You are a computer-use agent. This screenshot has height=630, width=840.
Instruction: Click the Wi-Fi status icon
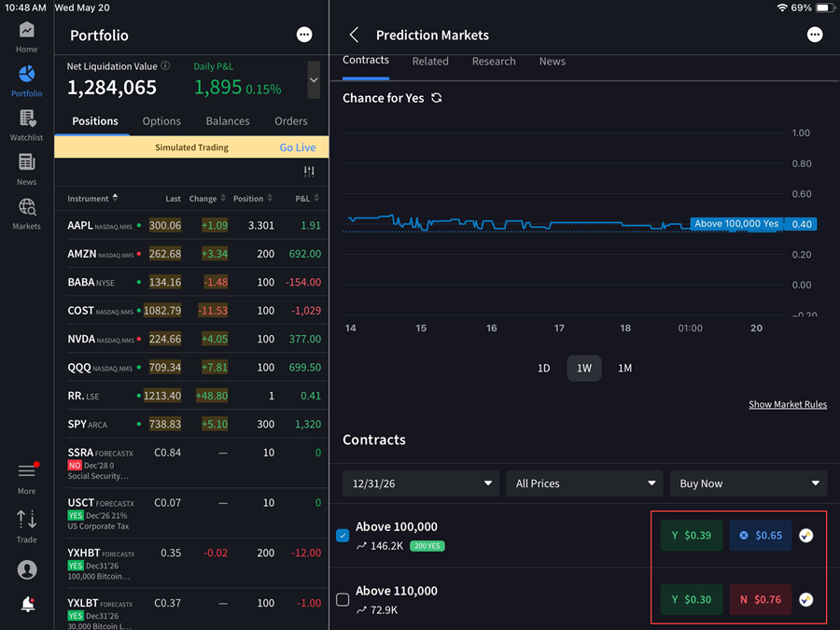click(x=782, y=7)
